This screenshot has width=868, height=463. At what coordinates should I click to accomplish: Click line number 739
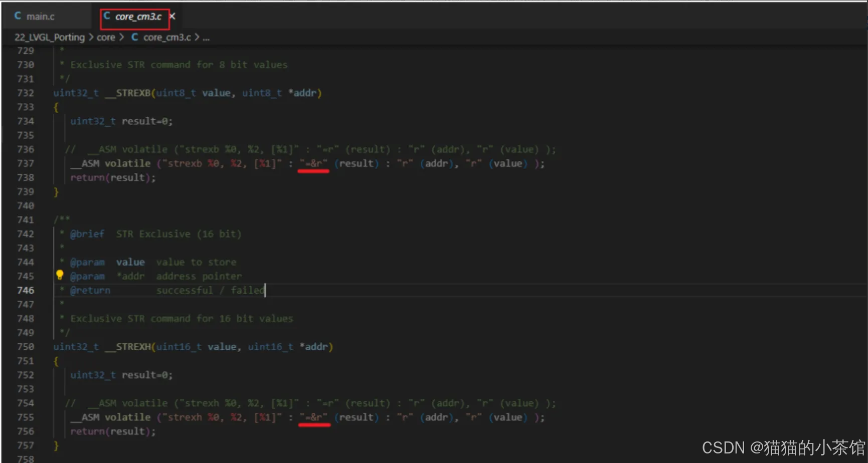[26, 192]
